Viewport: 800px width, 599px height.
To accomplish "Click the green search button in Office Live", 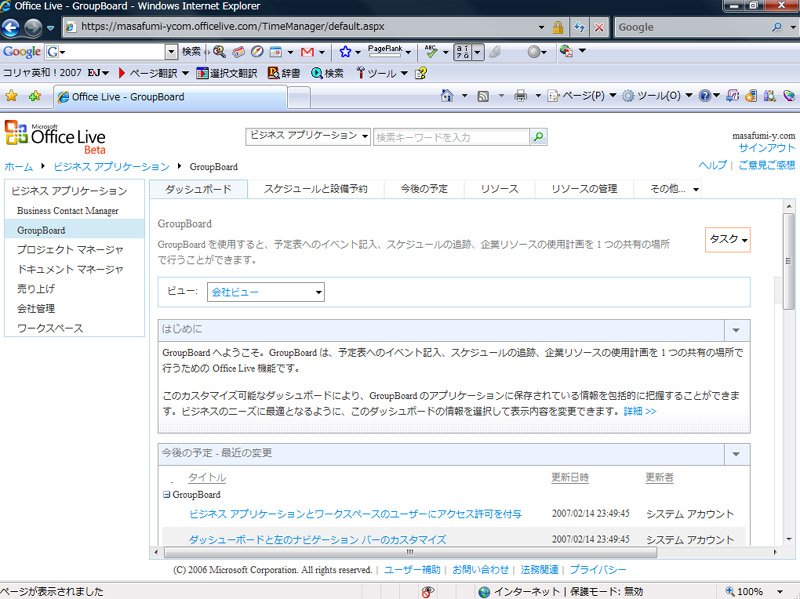I will coord(538,137).
